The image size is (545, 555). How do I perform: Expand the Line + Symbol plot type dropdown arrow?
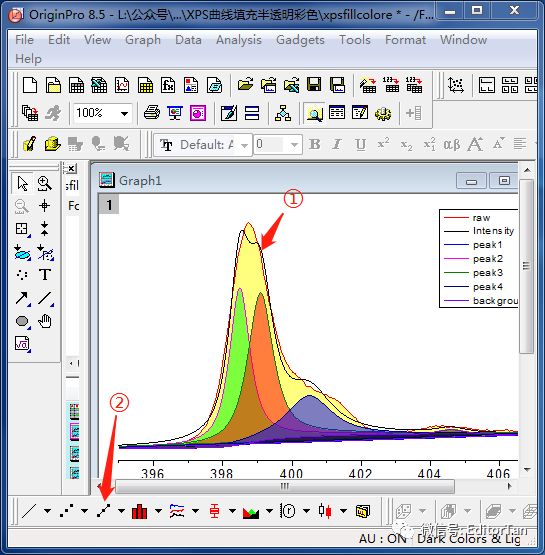[x=121, y=511]
